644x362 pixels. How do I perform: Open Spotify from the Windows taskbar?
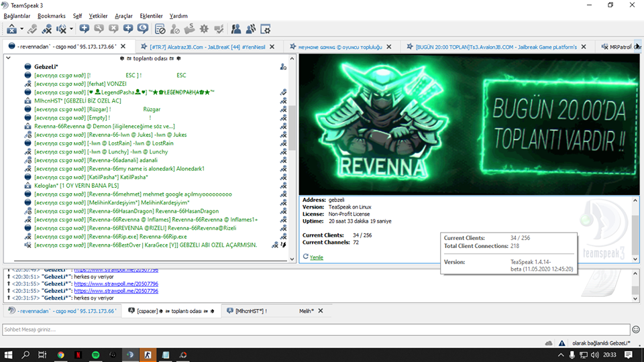point(95,355)
